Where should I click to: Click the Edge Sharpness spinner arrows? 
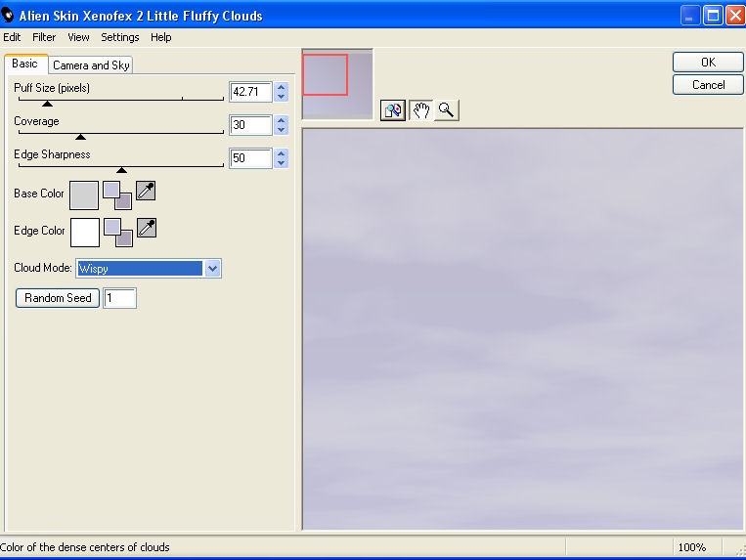tap(282, 158)
